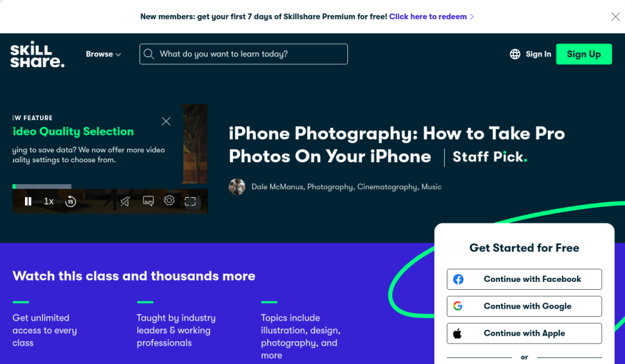Click the search magnifier icon
This screenshot has width=625, height=364.
pyautogui.click(x=149, y=54)
